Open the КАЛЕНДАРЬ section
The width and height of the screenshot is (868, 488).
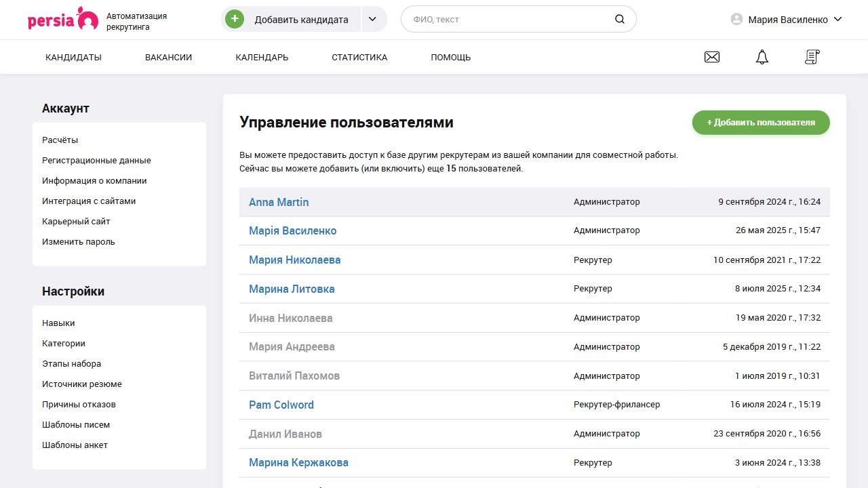point(262,57)
